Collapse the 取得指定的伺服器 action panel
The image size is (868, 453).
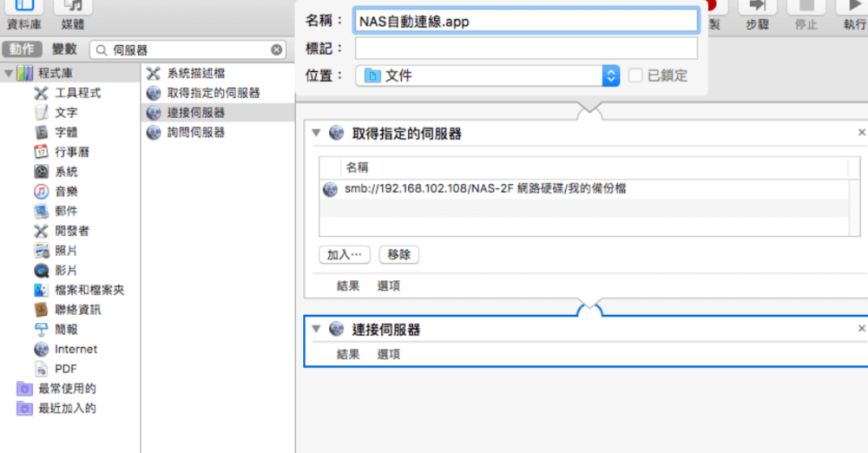pos(316,133)
